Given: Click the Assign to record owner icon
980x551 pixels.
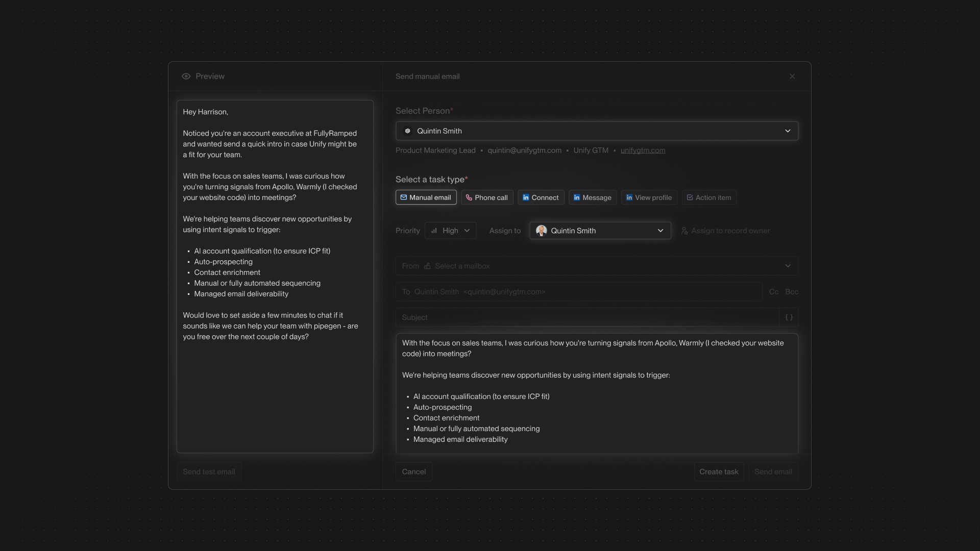Looking at the screenshot, I should (x=684, y=231).
